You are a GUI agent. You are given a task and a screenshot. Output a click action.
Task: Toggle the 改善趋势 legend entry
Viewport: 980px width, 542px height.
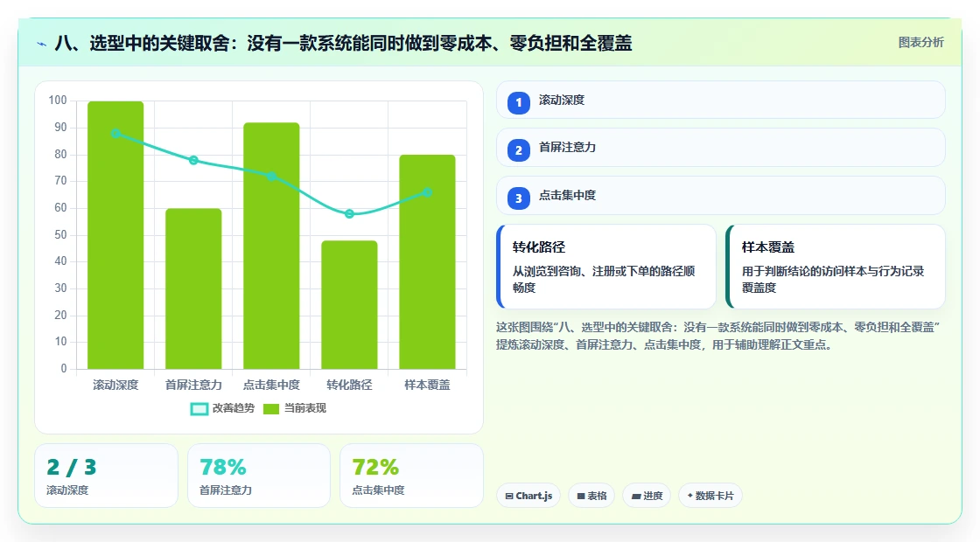pos(222,408)
